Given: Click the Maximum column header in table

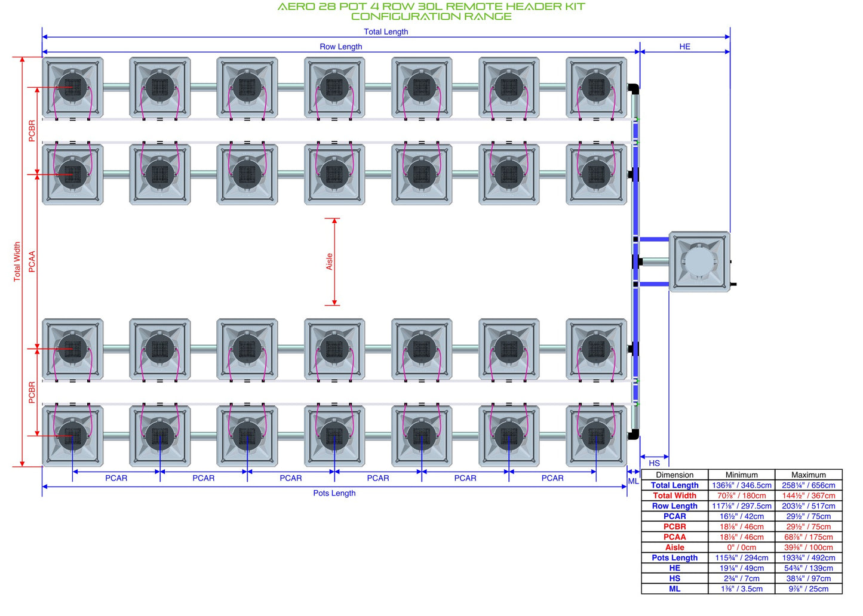Looking at the screenshot, I should click(809, 475).
